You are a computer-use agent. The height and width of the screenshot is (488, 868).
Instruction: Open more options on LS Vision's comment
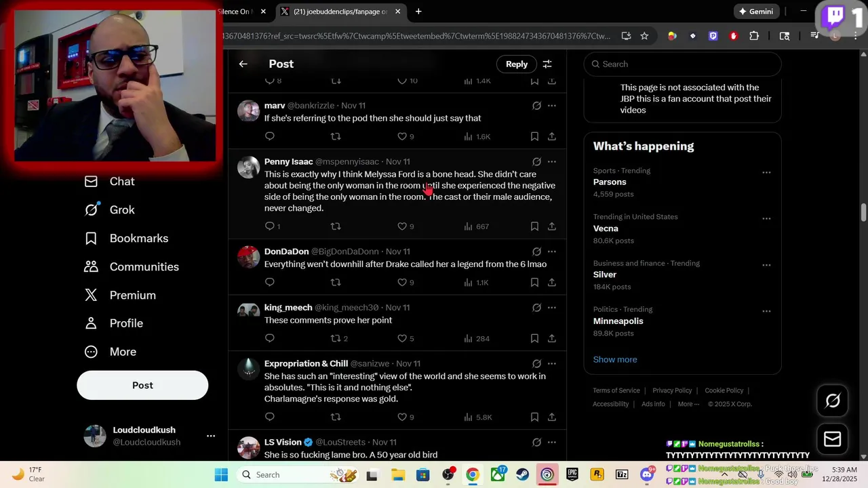tap(552, 443)
